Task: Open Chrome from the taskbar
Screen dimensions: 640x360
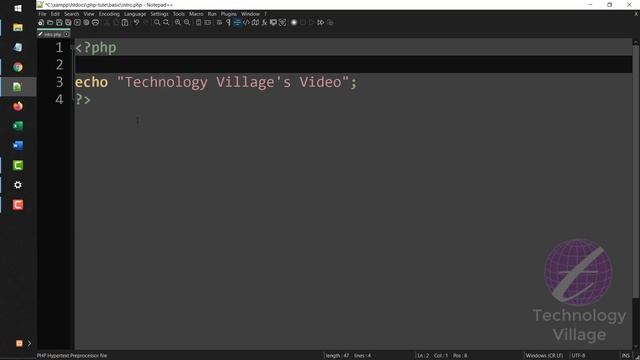Action: point(18,67)
